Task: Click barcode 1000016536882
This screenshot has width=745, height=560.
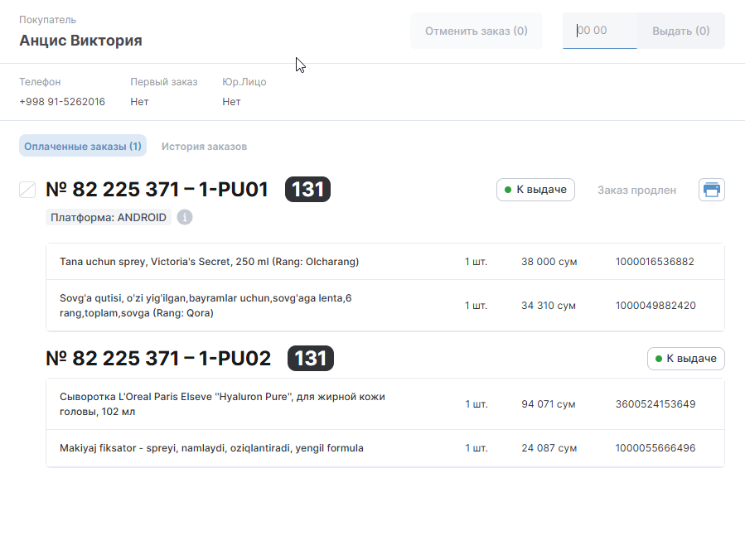Action: (655, 262)
